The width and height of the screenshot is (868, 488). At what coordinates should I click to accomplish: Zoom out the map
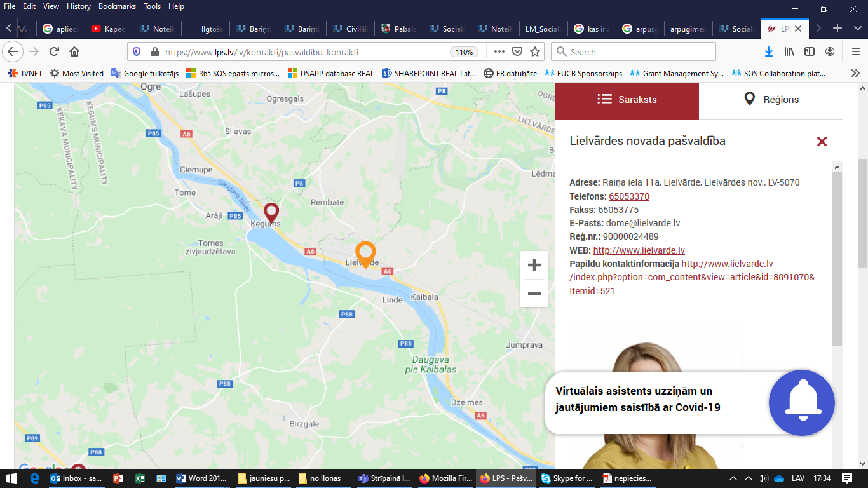click(x=534, y=293)
